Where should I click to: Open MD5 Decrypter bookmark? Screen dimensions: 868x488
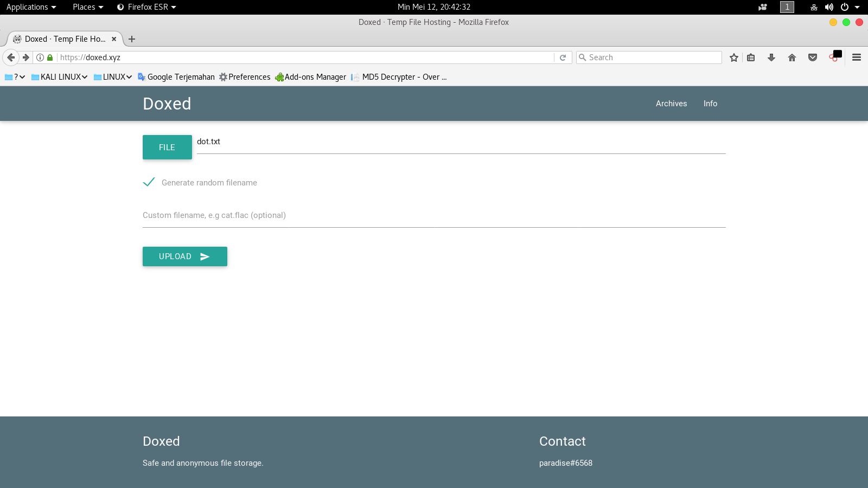[x=399, y=77]
